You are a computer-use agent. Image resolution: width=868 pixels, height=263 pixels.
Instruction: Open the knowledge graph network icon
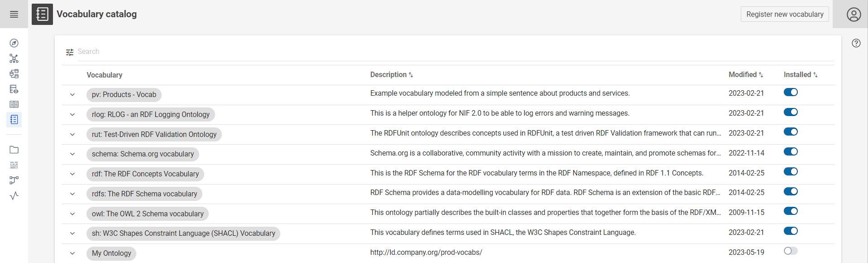(14, 58)
